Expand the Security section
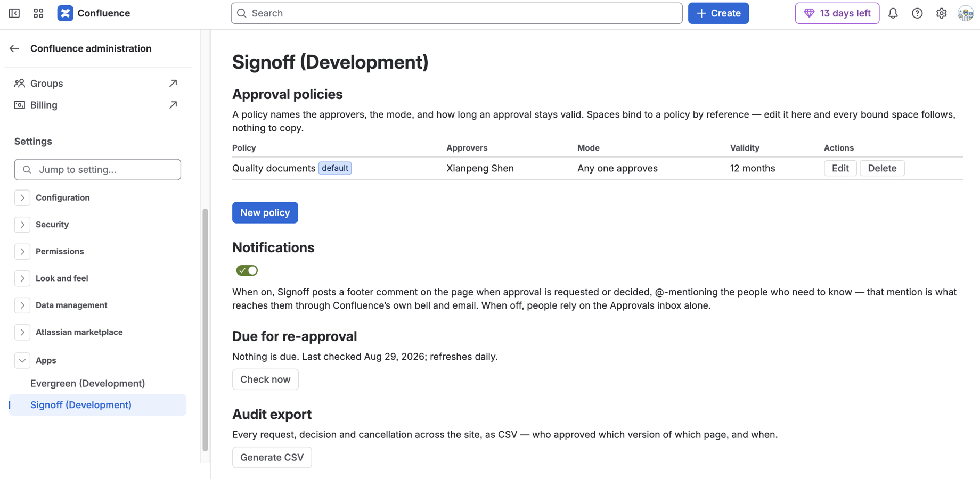Image resolution: width=980 pixels, height=479 pixels. coord(22,225)
